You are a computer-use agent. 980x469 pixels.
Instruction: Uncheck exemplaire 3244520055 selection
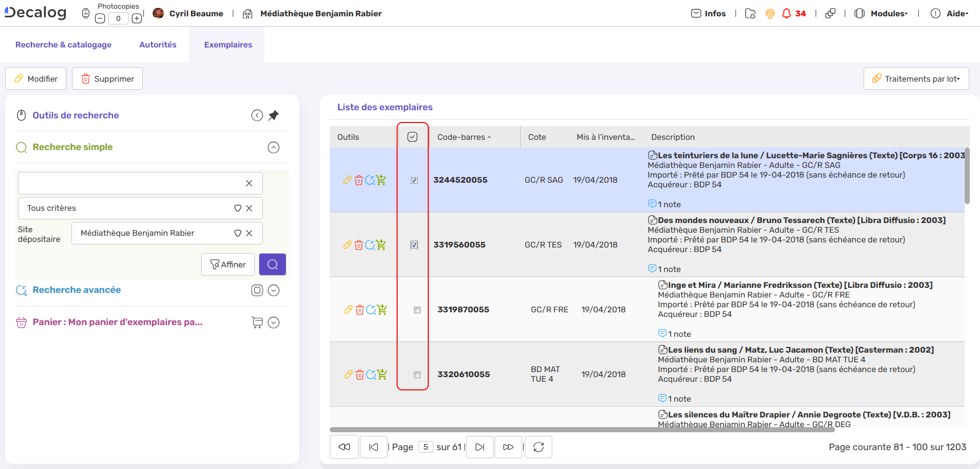[x=414, y=180]
